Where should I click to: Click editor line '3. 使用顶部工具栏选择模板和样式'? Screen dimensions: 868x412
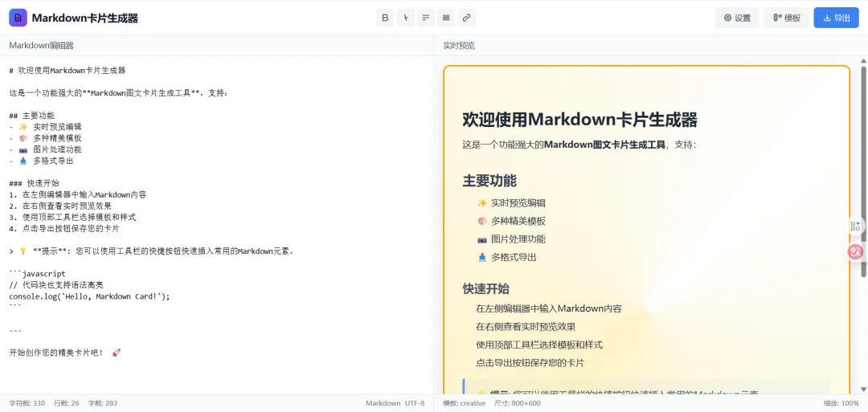coord(72,217)
